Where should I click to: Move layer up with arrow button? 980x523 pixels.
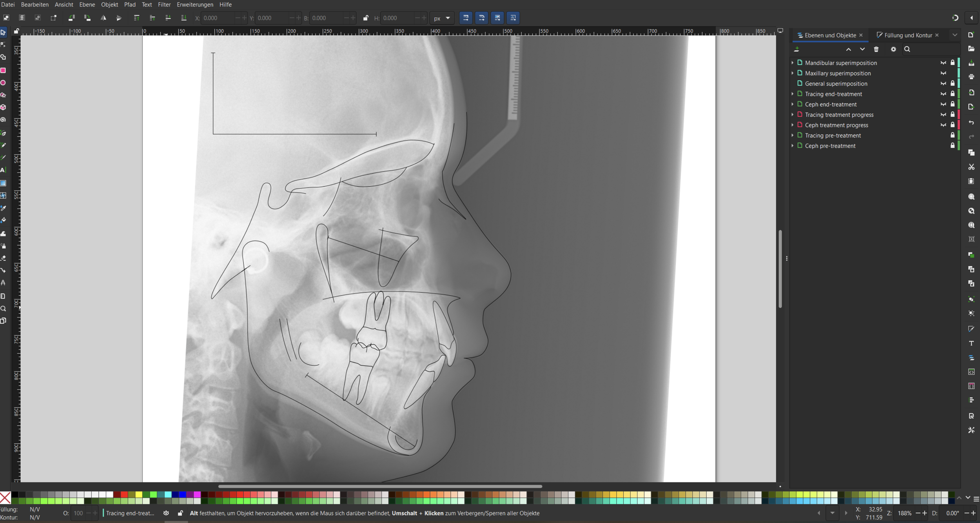[848, 49]
